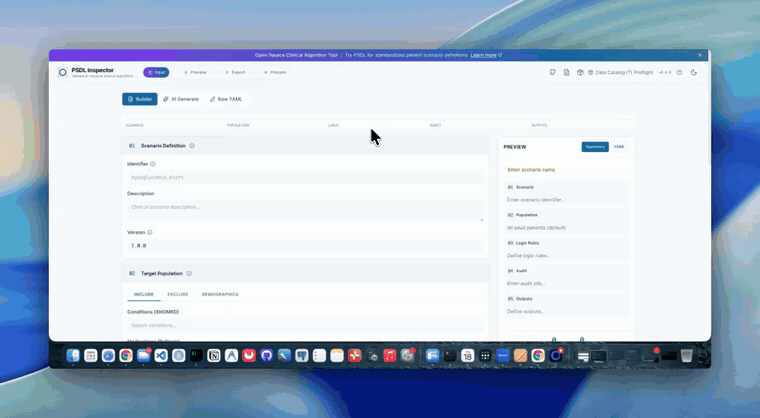Click the Identifier input field
The image size is (760, 418).
pos(305,177)
